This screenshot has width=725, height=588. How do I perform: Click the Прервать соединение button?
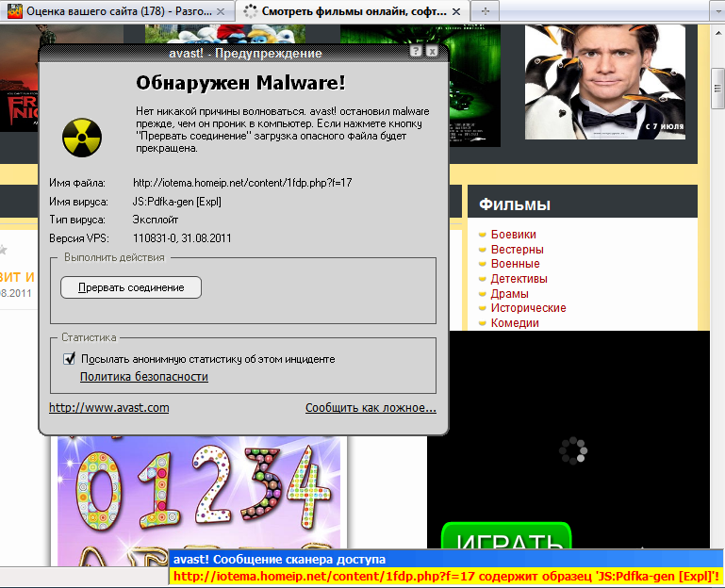pyautogui.click(x=131, y=287)
